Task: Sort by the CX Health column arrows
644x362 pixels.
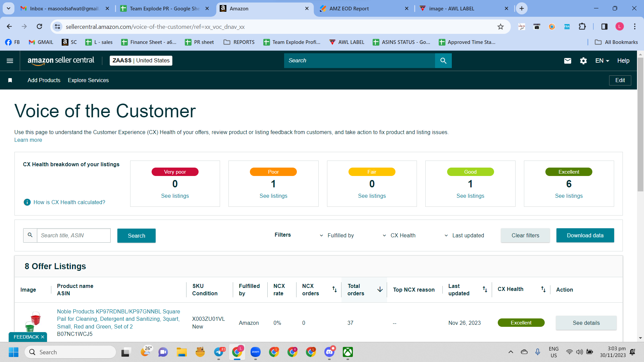Action: 543,289
